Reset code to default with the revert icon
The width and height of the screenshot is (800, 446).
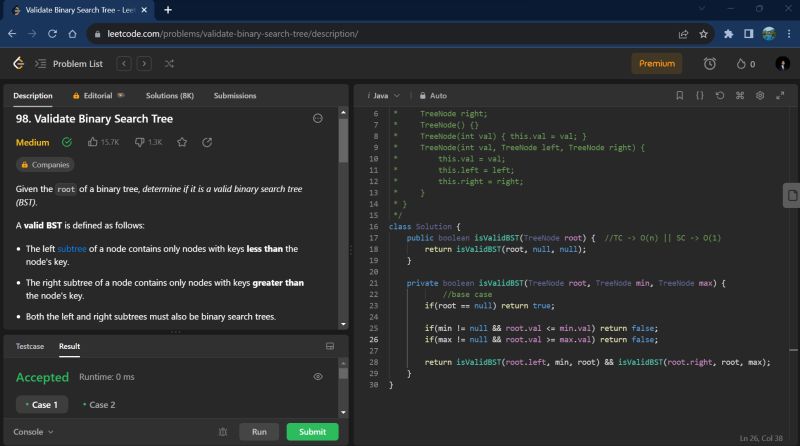pos(720,96)
